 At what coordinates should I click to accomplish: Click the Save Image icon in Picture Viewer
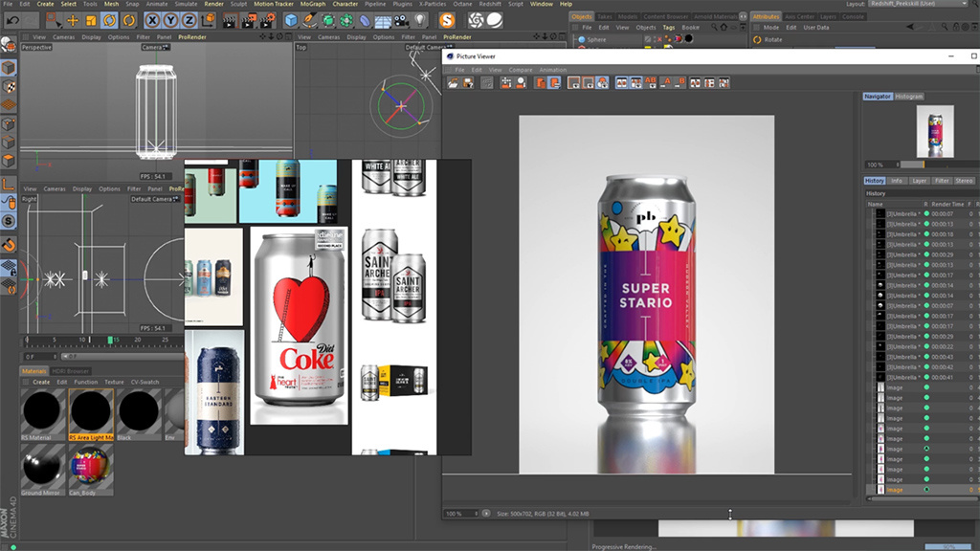468,83
